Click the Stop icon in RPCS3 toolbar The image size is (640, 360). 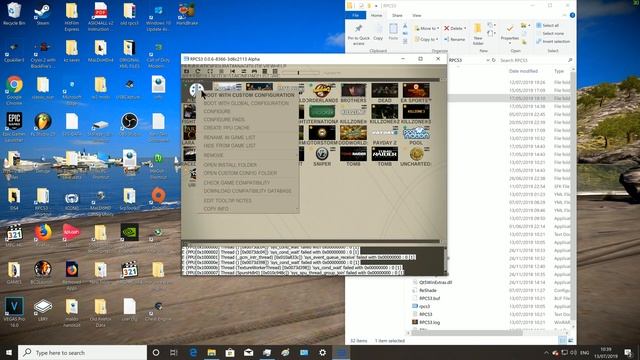click(x=221, y=72)
